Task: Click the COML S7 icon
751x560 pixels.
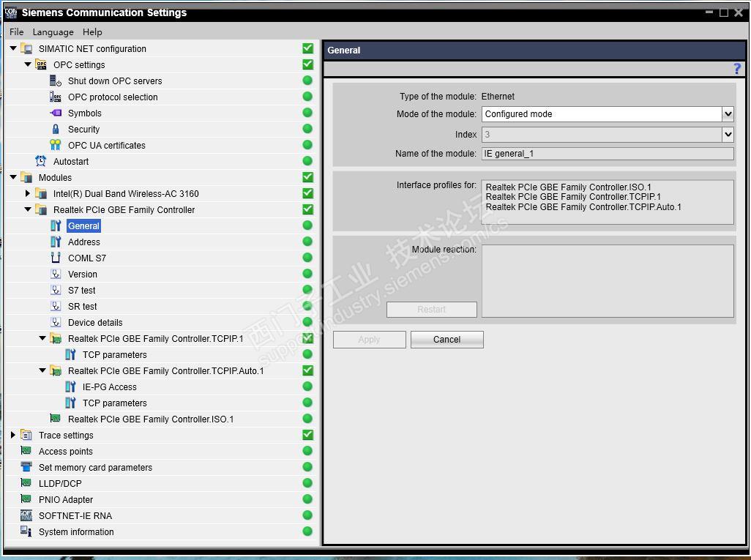Action: pyautogui.click(x=56, y=258)
